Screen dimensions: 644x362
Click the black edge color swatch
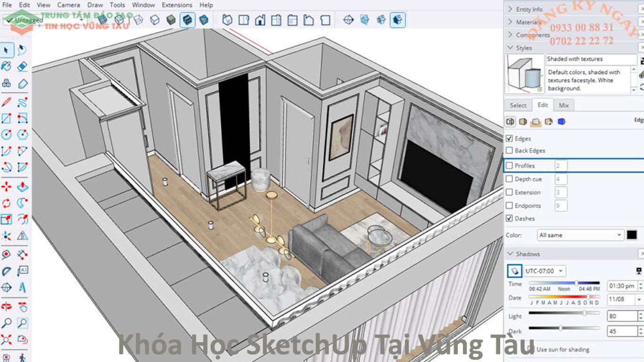tap(632, 235)
